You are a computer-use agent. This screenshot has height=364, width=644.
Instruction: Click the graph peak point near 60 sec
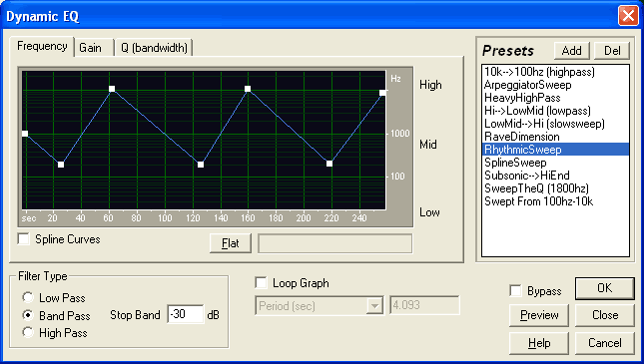point(112,89)
